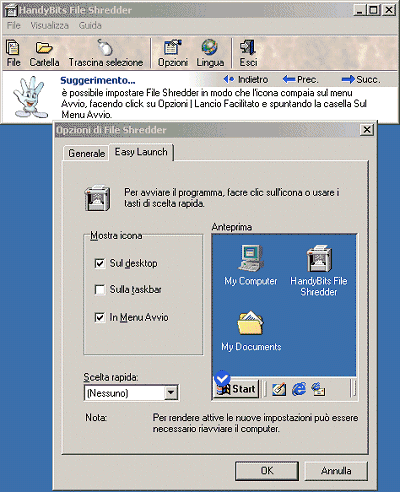Click the Internet Explorer icon in preview taskbar
Screen dimensions: 400x492
pos(299,389)
